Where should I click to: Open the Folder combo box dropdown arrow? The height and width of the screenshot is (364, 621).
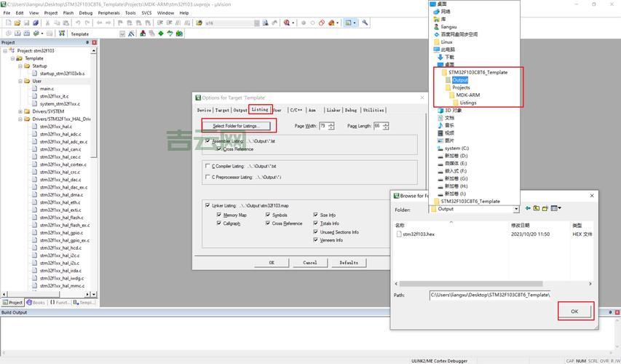516,209
